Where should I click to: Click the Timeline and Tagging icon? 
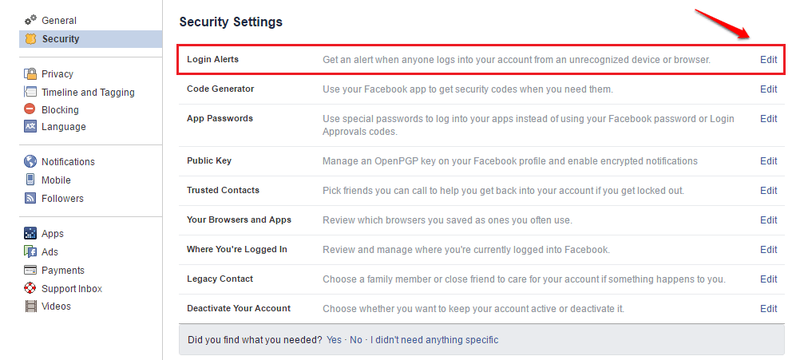click(x=31, y=92)
